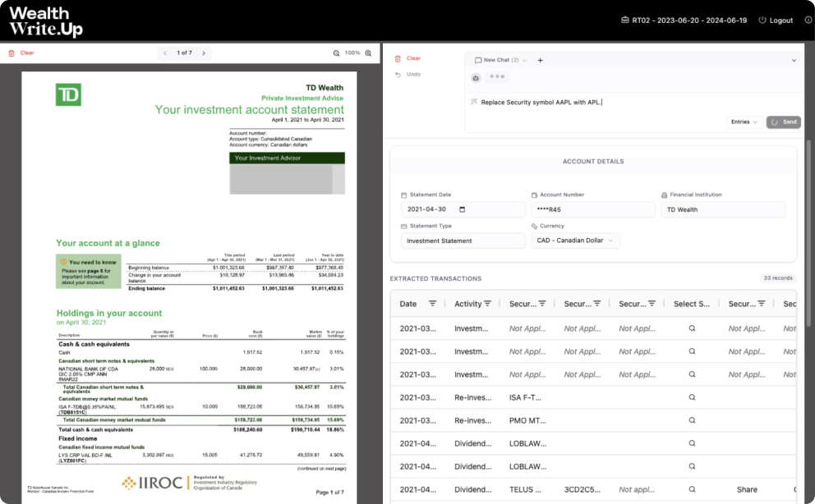This screenshot has width=815, height=504.
Task: Open the RT02 2023-06-20 period selector
Action: (684, 21)
